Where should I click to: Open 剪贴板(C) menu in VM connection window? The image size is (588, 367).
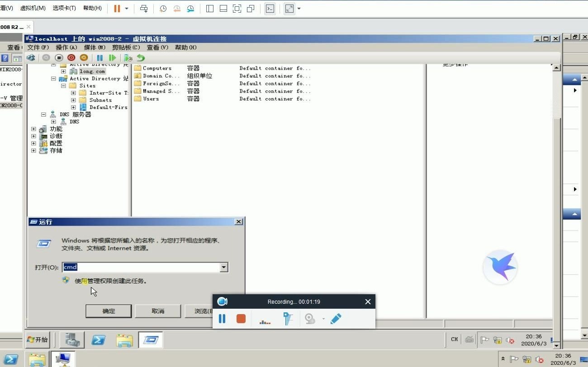pyautogui.click(x=126, y=47)
